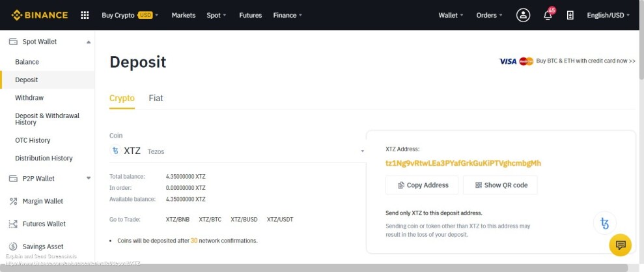Click the download app icon
The height and width of the screenshot is (272, 644).
coord(570,15)
